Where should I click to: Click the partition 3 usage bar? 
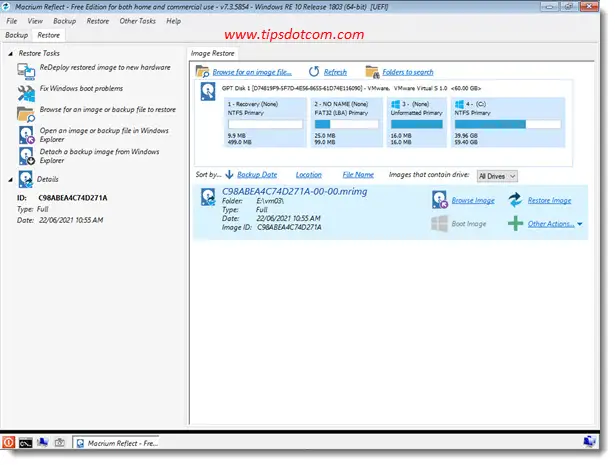[x=417, y=124]
